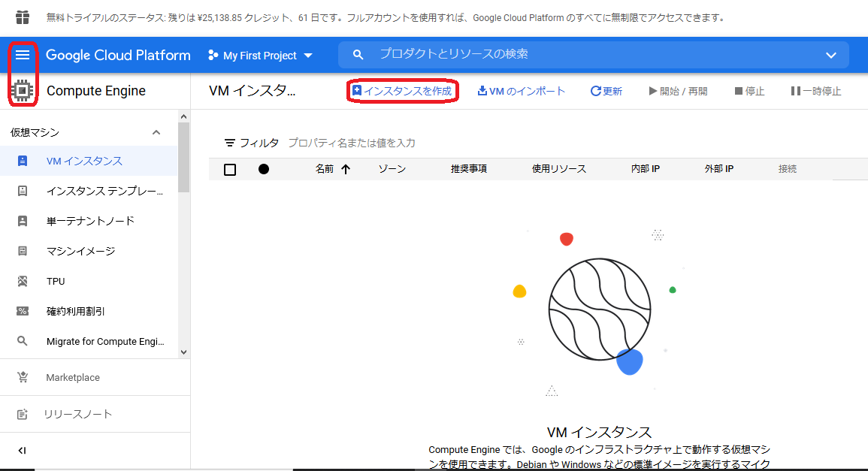Viewport: 868px width, 471px height.
Task: Open Marketplace from the sidebar
Action: [x=23, y=379]
